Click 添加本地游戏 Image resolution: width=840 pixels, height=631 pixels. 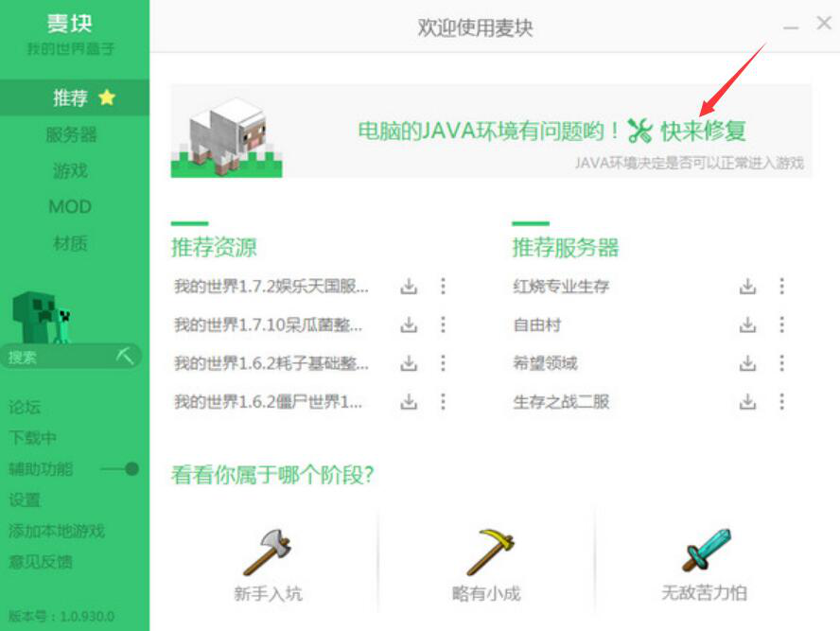(x=57, y=531)
